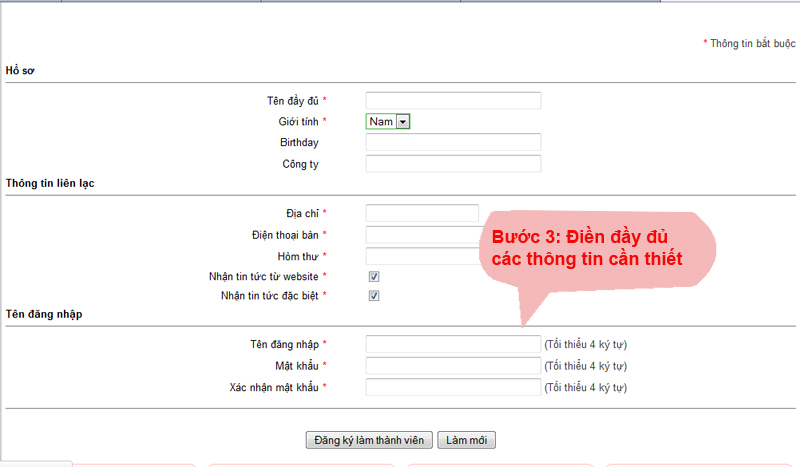Image resolution: width=800 pixels, height=467 pixels.
Task: Click the Công ty label text
Action: tap(301, 164)
